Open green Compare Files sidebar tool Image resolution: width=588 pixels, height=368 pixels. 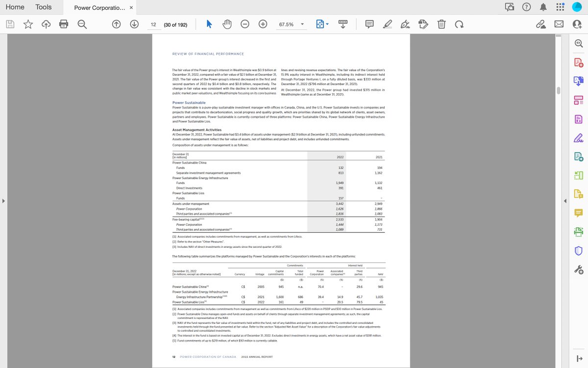(578, 175)
